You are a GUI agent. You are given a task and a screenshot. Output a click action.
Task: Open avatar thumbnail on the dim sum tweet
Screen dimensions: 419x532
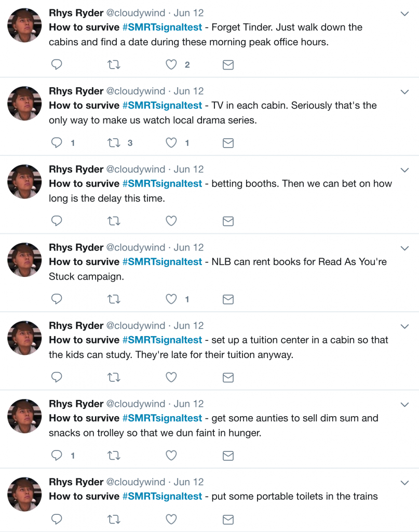(24, 416)
